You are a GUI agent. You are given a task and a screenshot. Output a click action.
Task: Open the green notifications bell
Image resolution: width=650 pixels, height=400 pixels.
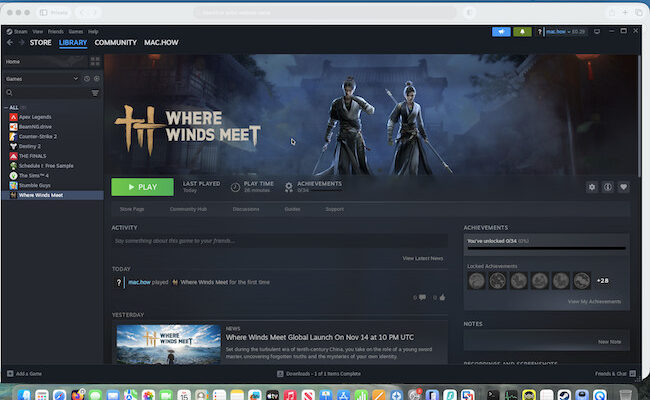[x=524, y=32]
